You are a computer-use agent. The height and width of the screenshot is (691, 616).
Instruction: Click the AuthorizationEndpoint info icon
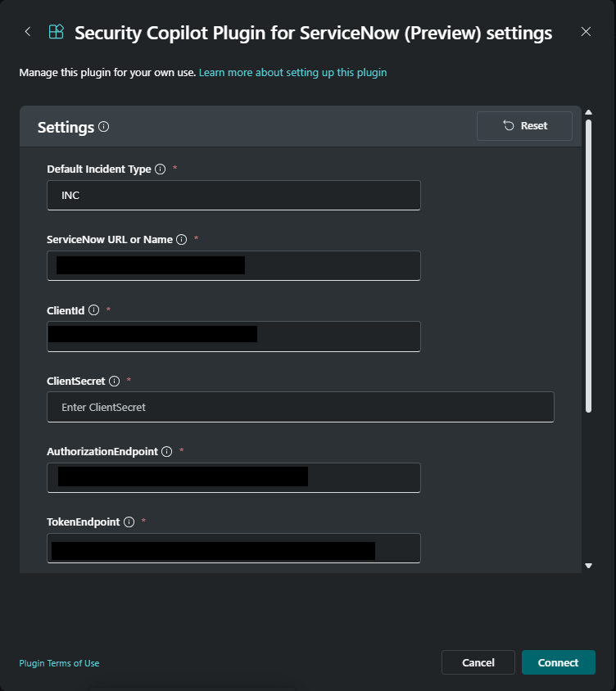click(166, 451)
